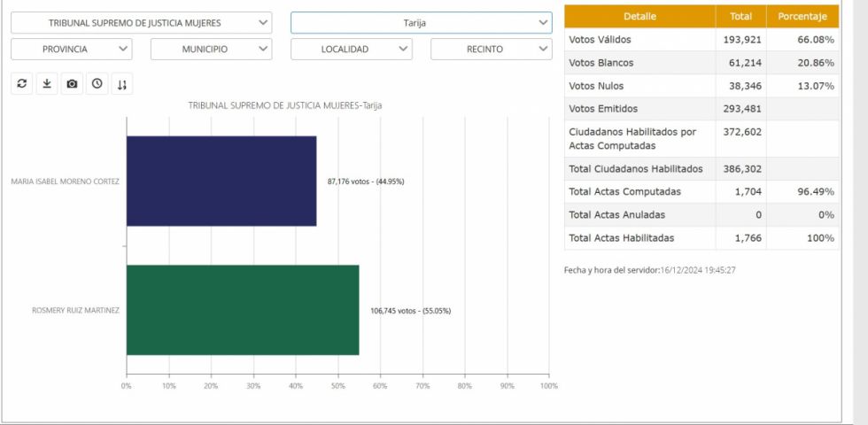The height and width of the screenshot is (425, 868).
Task: Take a chart snapshot with camera icon
Action: [x=72, y=83]
